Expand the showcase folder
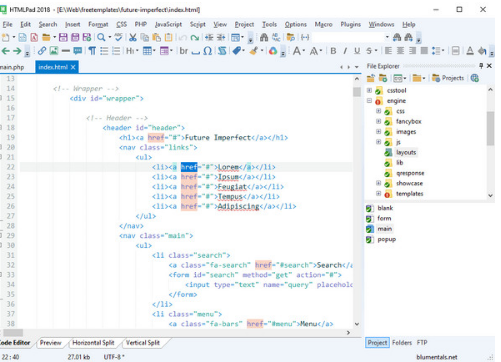The height and width of the screenshot is (362, 501). point(379,183)
